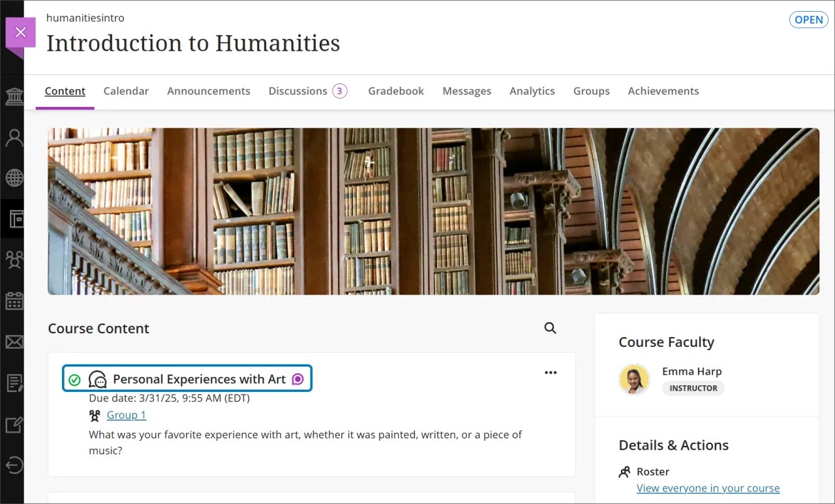The image size is (835, 504).
Task: Click the purple new-activity indicator on the discussion
Action: click(298, 378)
